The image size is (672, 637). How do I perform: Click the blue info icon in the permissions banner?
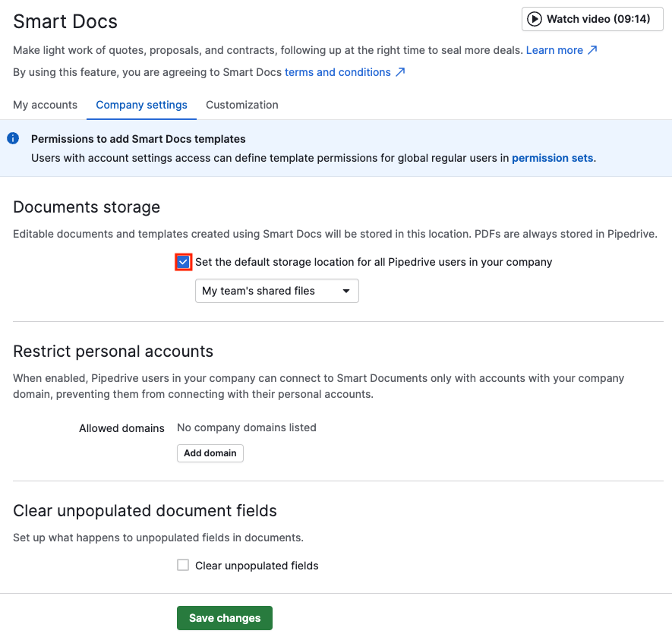tap(13, 138)
